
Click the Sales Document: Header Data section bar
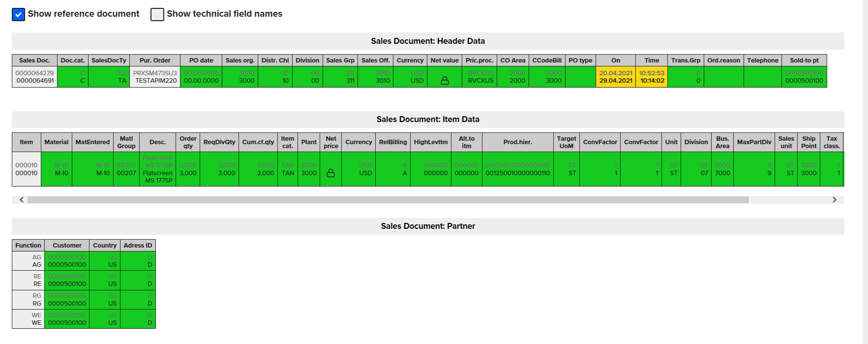coord(428,41)
